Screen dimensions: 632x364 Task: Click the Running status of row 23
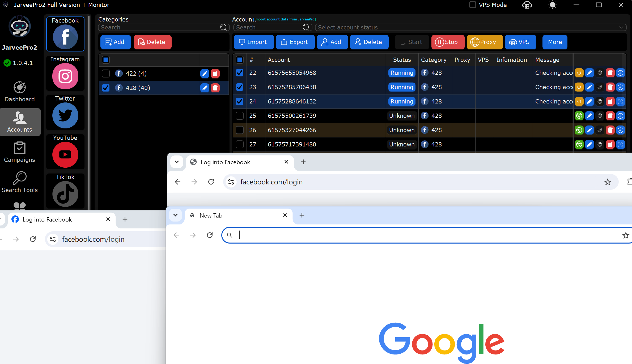402,87
